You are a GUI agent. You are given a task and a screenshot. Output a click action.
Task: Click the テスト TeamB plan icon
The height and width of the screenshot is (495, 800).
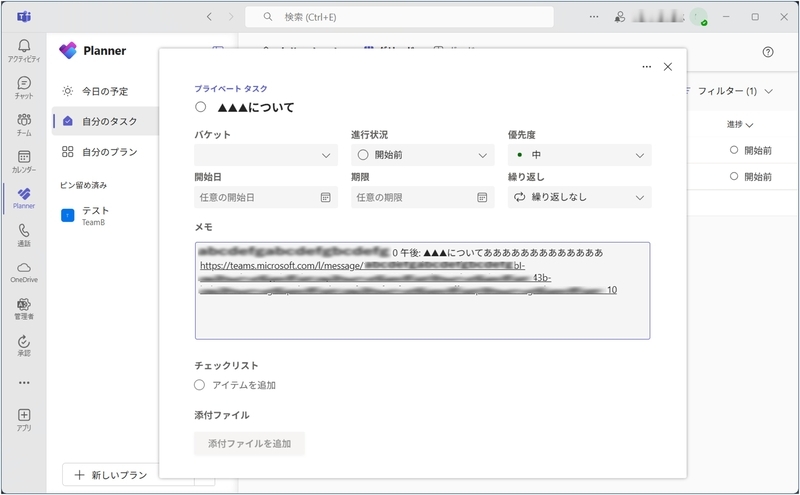pyautogui.click(x=67, y=215)
